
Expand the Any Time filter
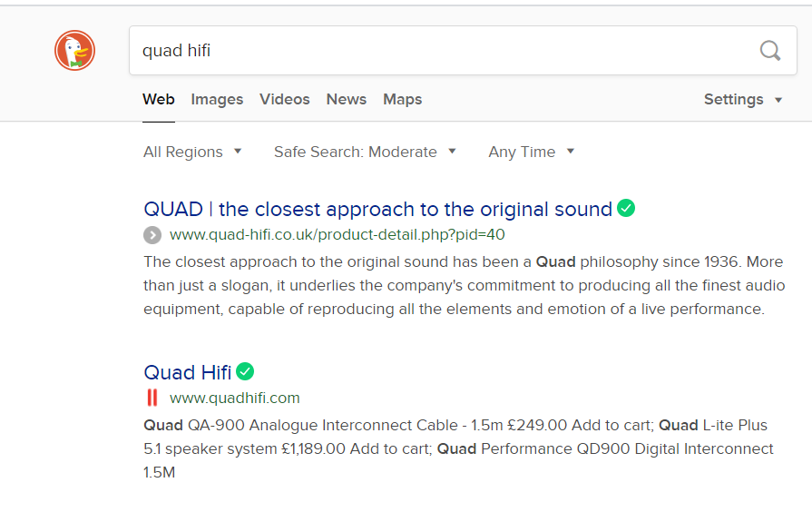tap(532, 152)
